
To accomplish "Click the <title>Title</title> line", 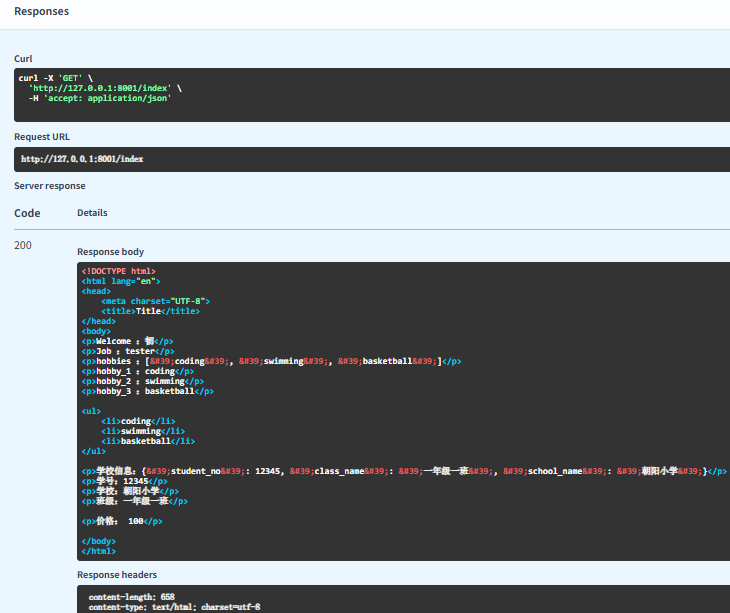I will [150, 311].
